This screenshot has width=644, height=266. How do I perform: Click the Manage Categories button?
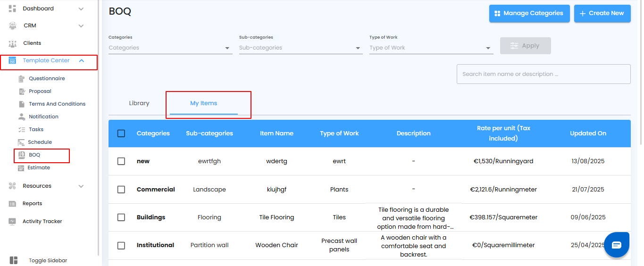tap(529, 13)
